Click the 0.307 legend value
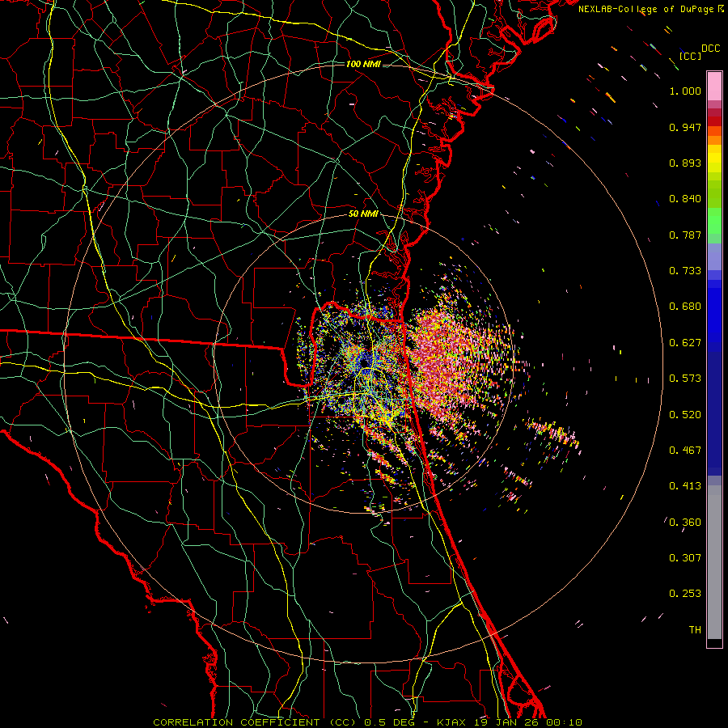728x728 pixels. tap(685, 558)
